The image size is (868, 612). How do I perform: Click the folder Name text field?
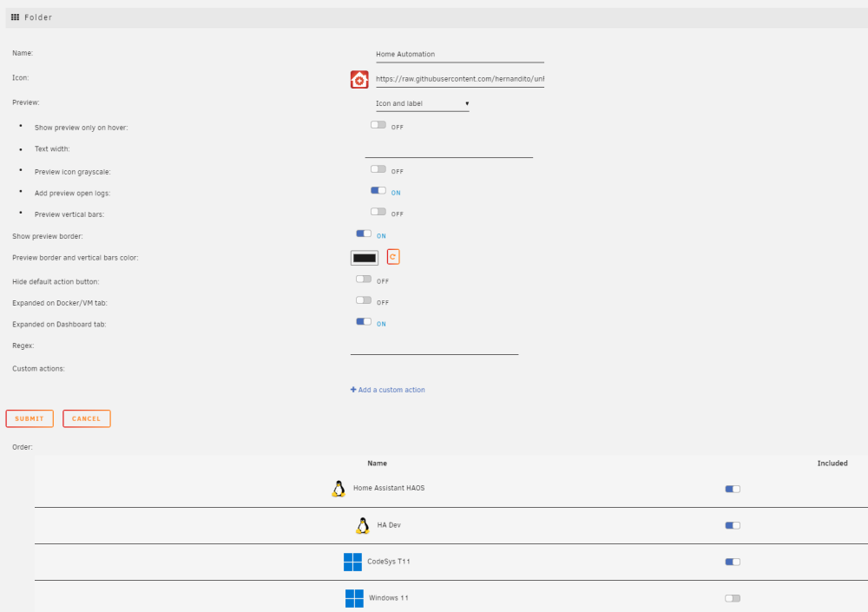[x=459, y=55]
